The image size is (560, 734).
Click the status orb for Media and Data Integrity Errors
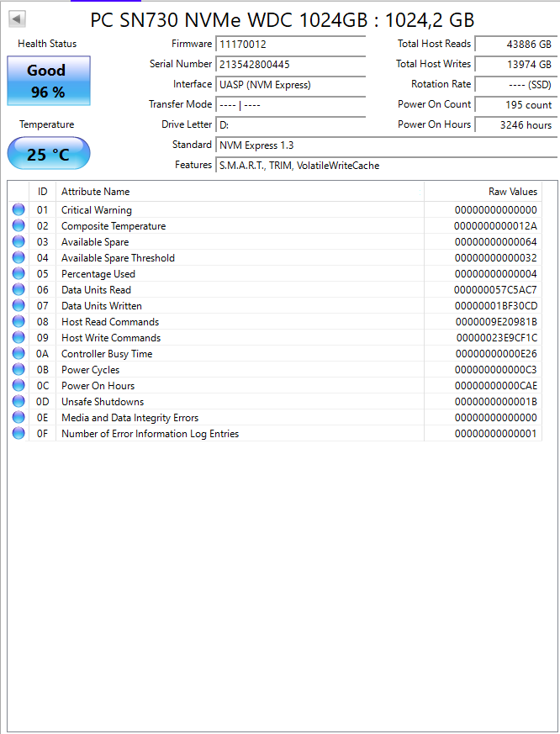(x=18, y=417)
